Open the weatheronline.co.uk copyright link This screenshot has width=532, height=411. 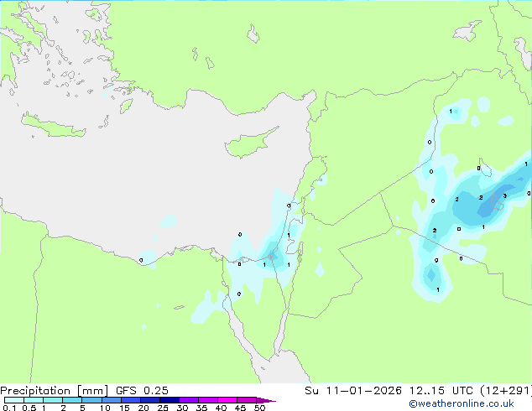coord(462,403)
